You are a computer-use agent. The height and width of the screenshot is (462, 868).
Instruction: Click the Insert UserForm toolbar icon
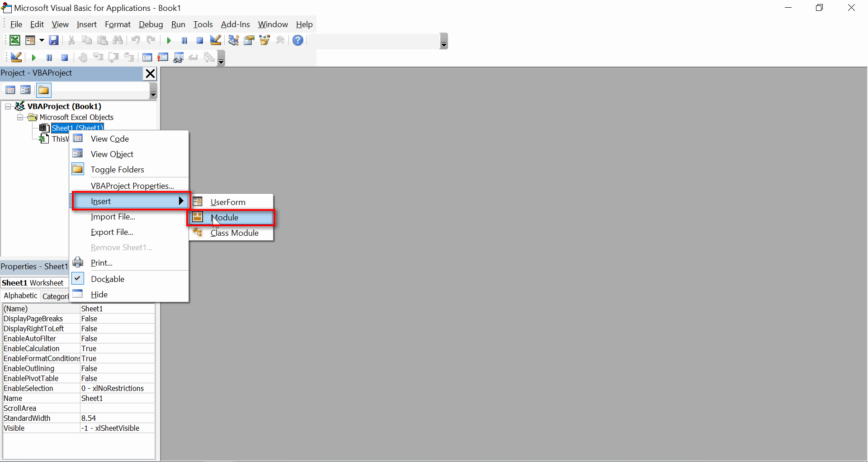click(x=30, y=40)
